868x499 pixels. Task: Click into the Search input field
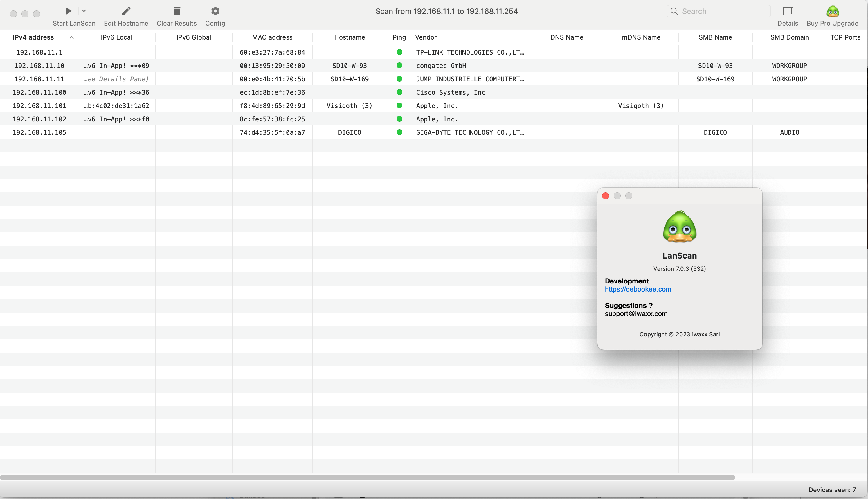pos(723,11)
